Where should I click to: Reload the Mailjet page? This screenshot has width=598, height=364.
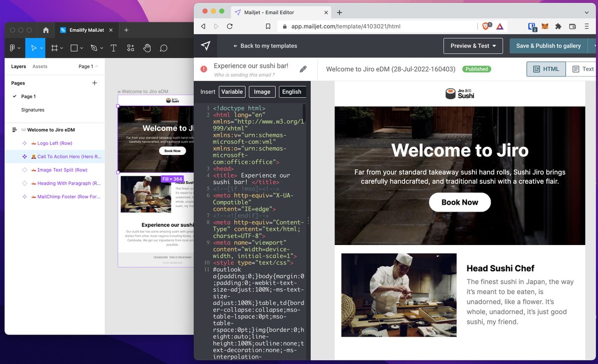coord(230,26)
